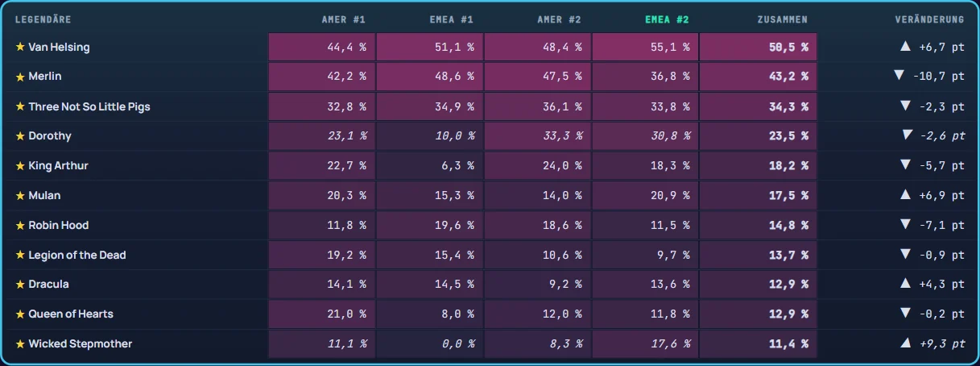
Task: Click the highlighted EMEA #2 column header
Action: (x=667, y=19)
